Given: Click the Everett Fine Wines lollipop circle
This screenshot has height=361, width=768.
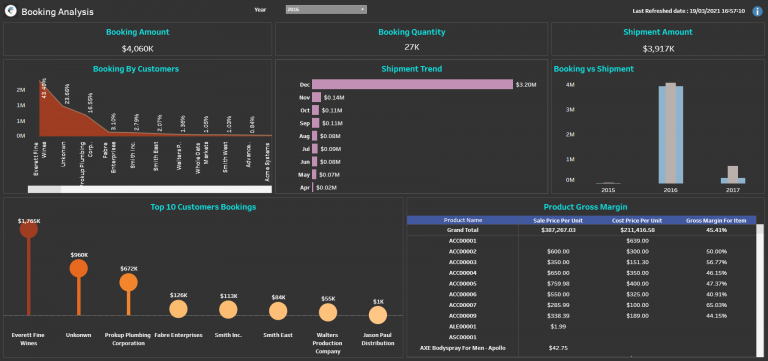Looking at the screenshot, I should click(28, 229).
